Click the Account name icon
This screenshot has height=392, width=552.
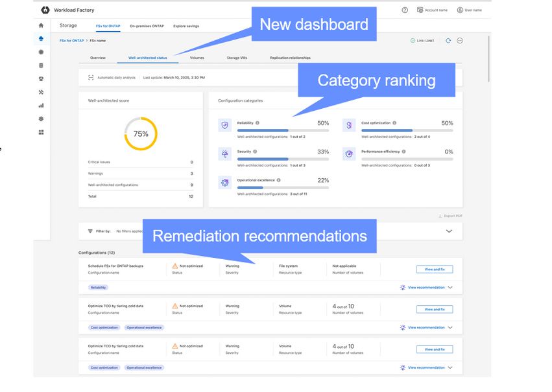click(x=420, y=10)
